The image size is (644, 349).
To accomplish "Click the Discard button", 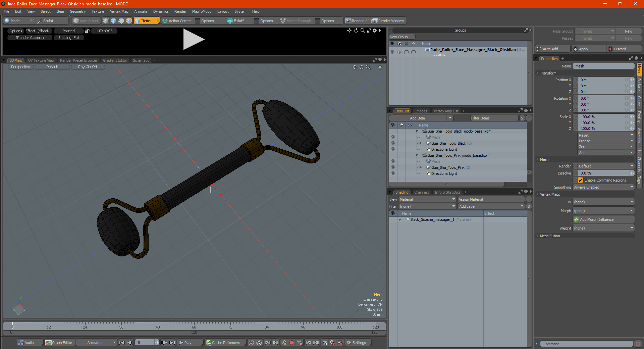I will (624, 49).
